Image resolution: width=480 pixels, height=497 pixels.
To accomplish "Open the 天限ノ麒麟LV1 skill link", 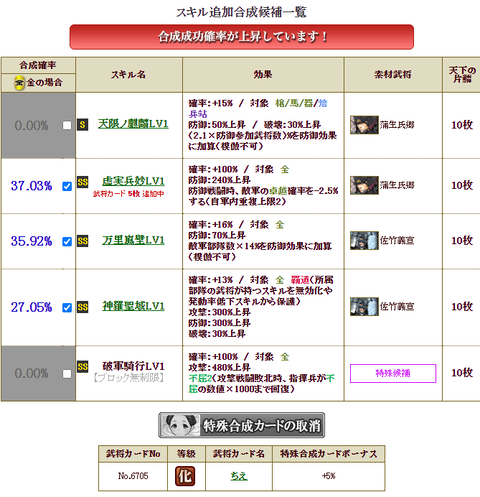I will click(133, 124).
